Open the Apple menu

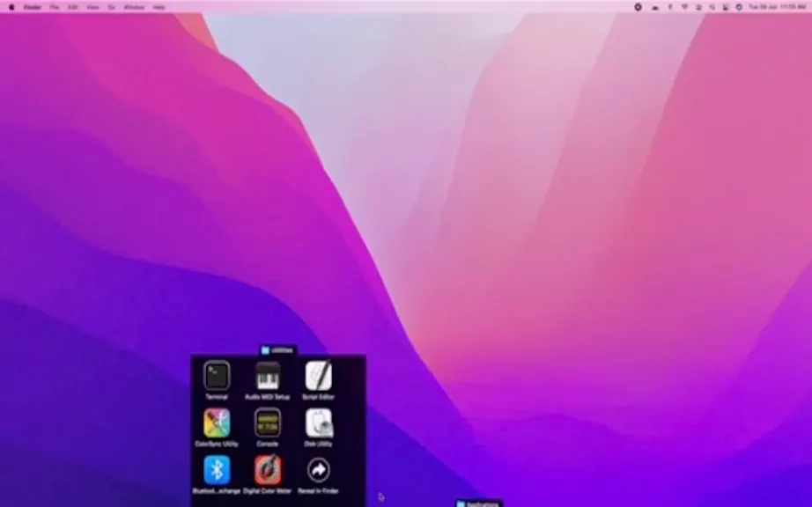pos(11,7)
